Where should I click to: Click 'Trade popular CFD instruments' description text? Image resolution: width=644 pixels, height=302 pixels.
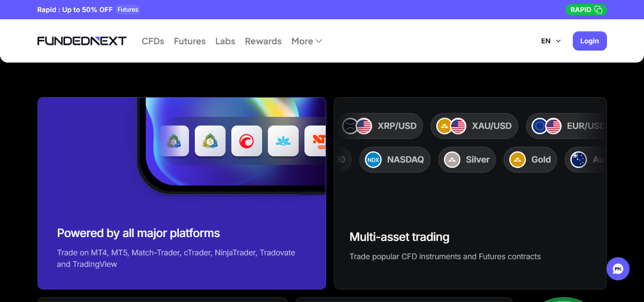coord(445,256)
